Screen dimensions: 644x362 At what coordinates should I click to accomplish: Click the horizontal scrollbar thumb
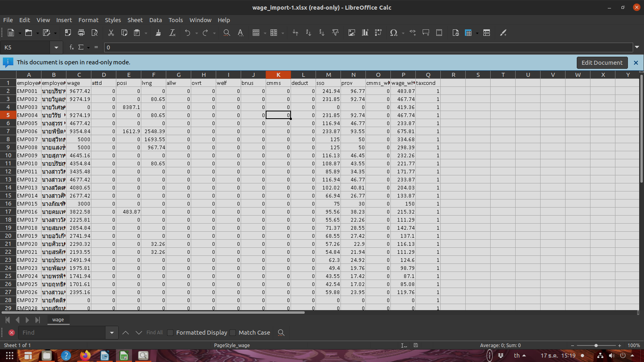[153, 313]
